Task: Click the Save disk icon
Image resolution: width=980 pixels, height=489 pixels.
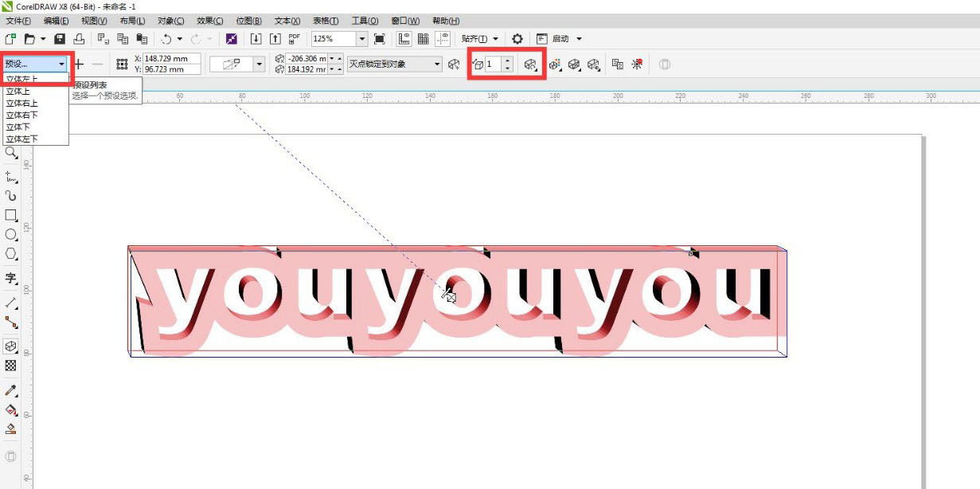Action: click(x=60, y=39)
